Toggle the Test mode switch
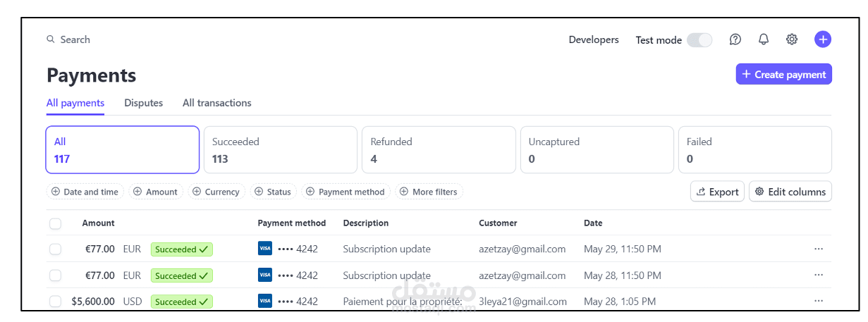Image resolution: width=868 pixels, height=322 pixels. pyautogui.click(x=699, y=40)
